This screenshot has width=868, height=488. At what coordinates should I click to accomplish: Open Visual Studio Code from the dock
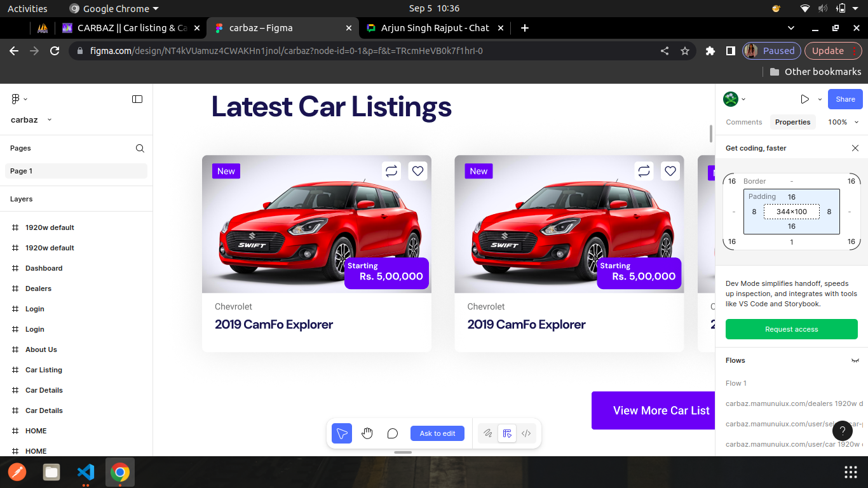pyautogui.click(x=86, y=472)
